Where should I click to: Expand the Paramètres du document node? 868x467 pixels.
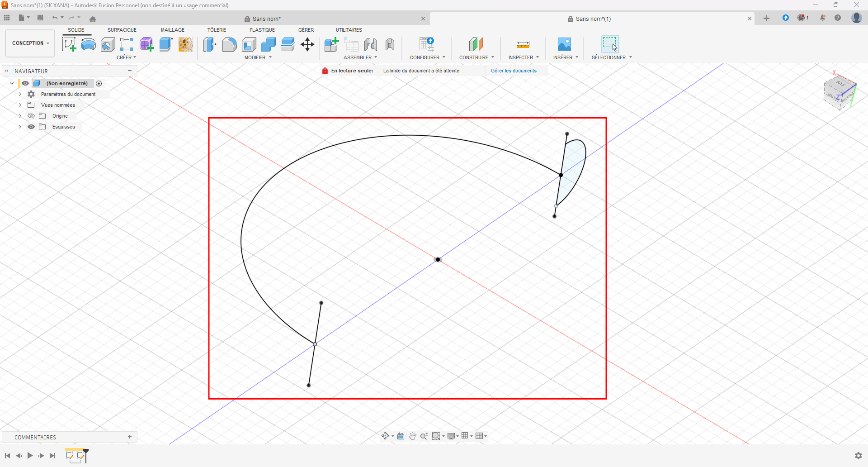point(20,94)
